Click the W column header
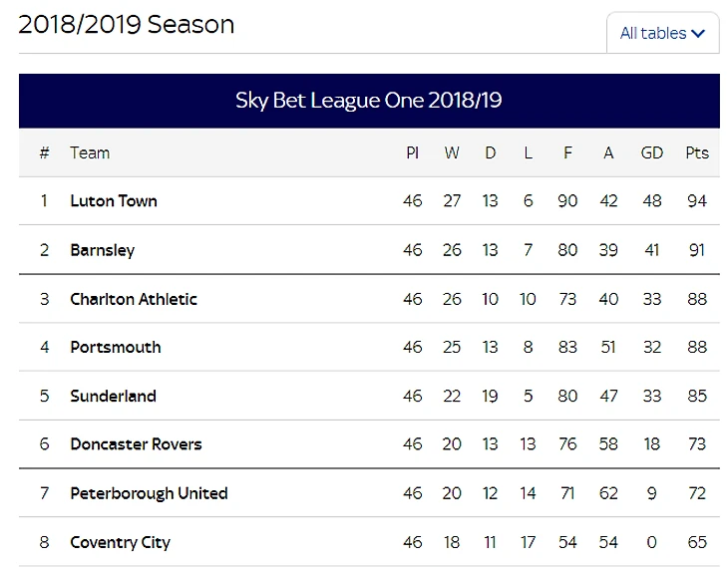Screen dimensions: 728x567 click(x=452, y=152)
